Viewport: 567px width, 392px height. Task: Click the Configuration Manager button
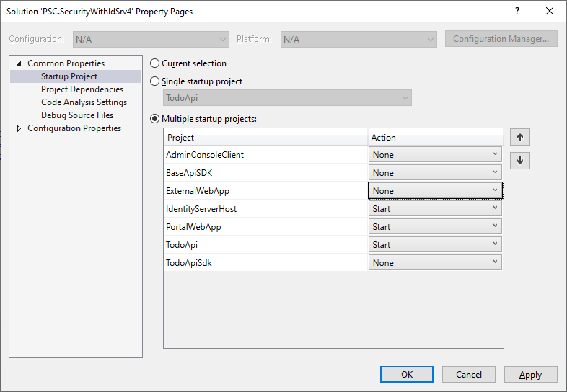coord(501,39)
